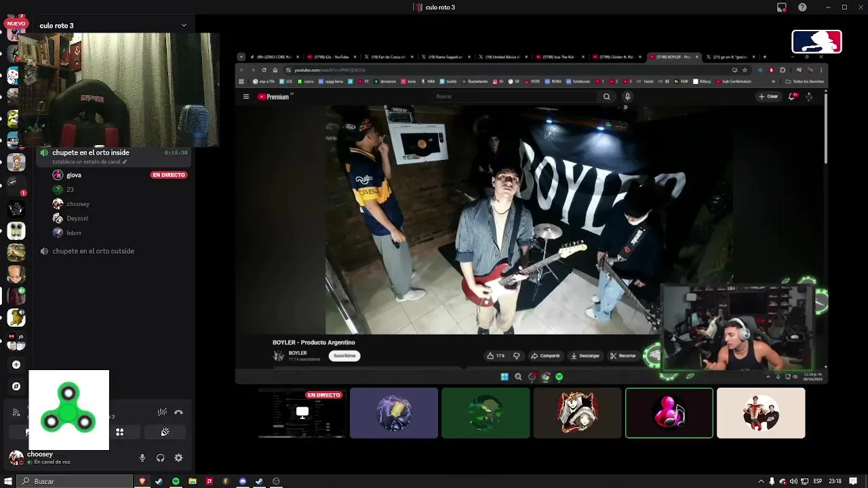The width and height of the screenshot is (868, 488).
Task: Click YouTube Recortar button in stream
Action: pyautogui.click(x=623, y=355)
